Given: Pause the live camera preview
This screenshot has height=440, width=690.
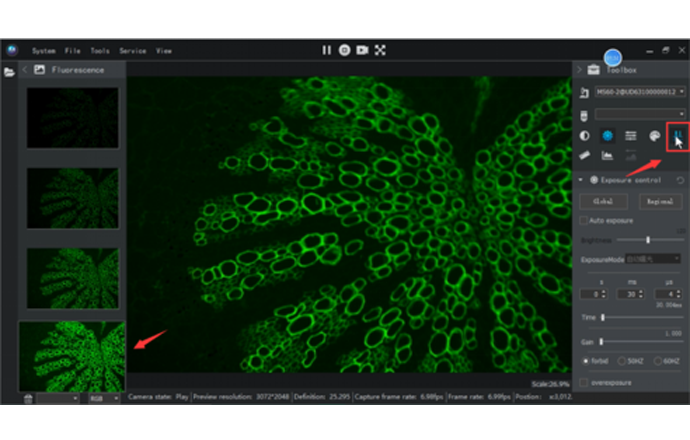Looking at the screenshot, I should click(326, 50).
